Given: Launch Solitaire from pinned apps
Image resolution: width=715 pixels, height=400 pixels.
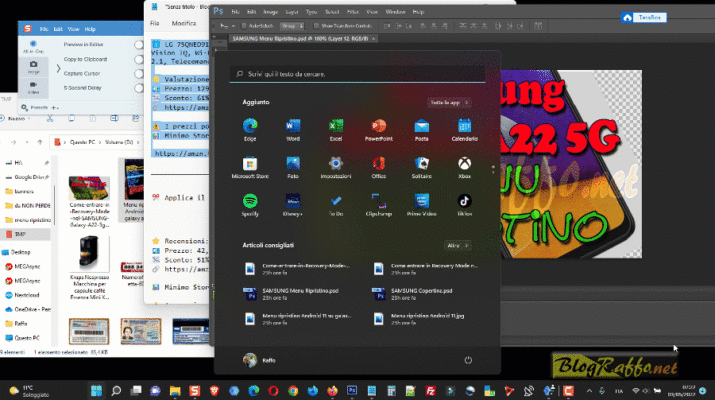Looking at the screenshot, I should click(x=421, y=167).
